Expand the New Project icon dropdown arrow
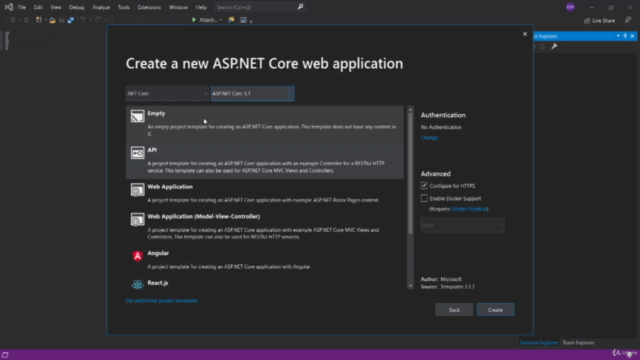The height and width of the screenshot is (360, 640). [x=45, y=20]
